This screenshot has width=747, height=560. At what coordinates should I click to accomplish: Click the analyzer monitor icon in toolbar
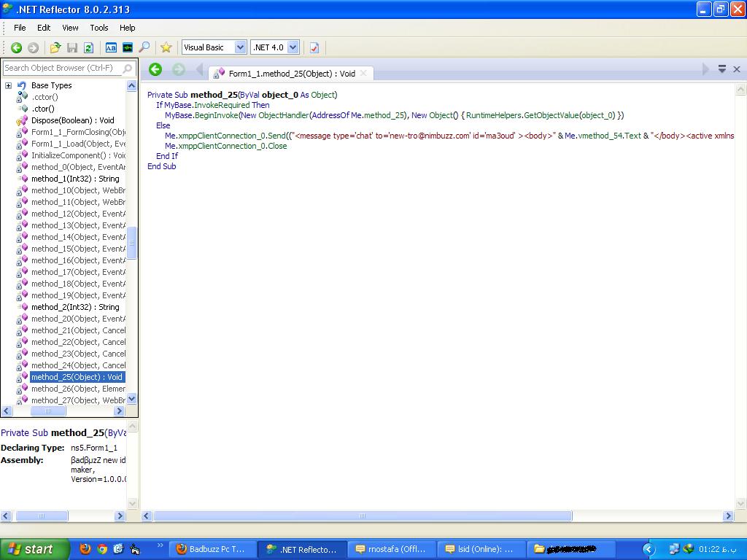pos(127,47)
